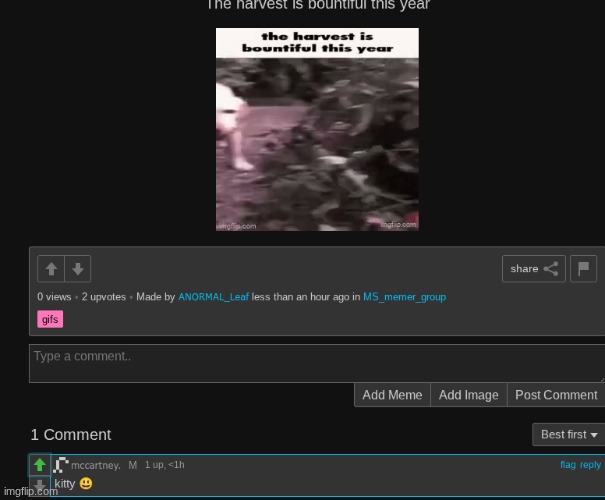Open the mccartney. username profile
The image size is (605, 500).
pos(95,465)
